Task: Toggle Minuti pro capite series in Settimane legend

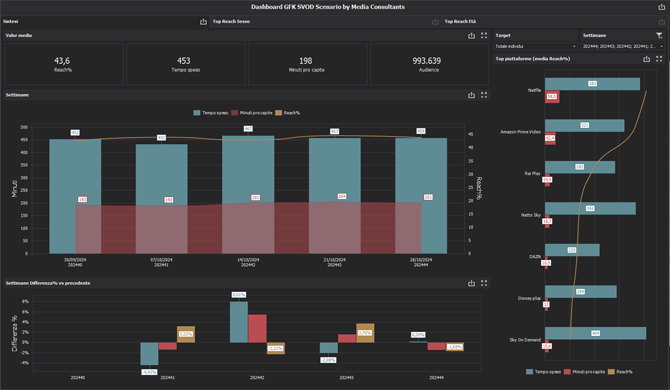Action: [x=252, y=113]
